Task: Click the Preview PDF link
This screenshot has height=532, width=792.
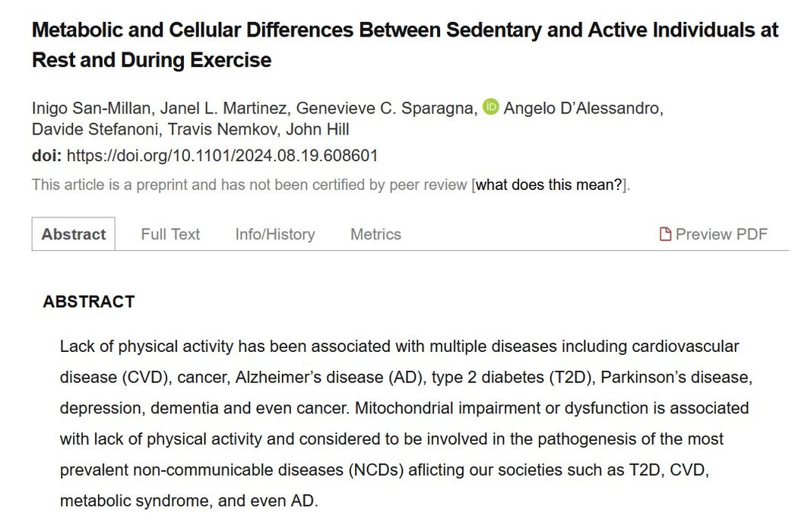Action: 721,234
